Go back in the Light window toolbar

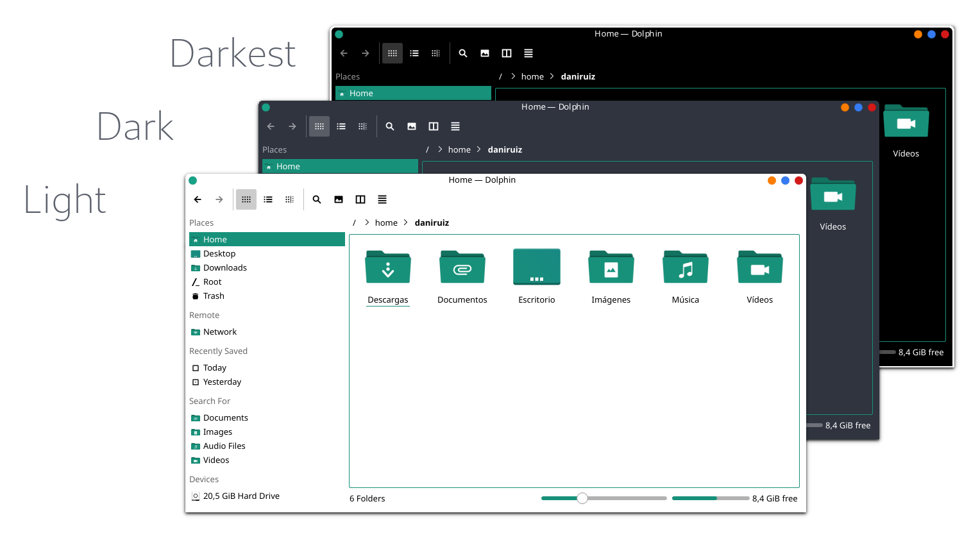pos(198,199)
